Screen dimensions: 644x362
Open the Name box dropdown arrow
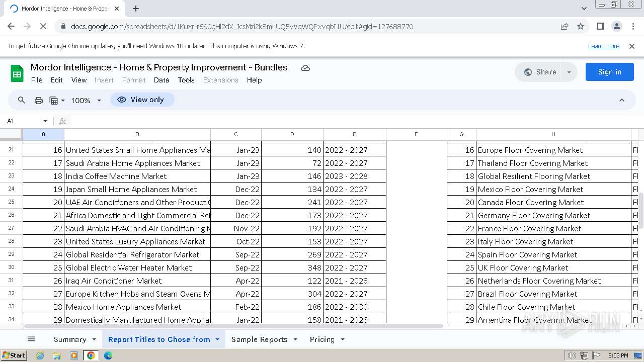tap(45, 121)
